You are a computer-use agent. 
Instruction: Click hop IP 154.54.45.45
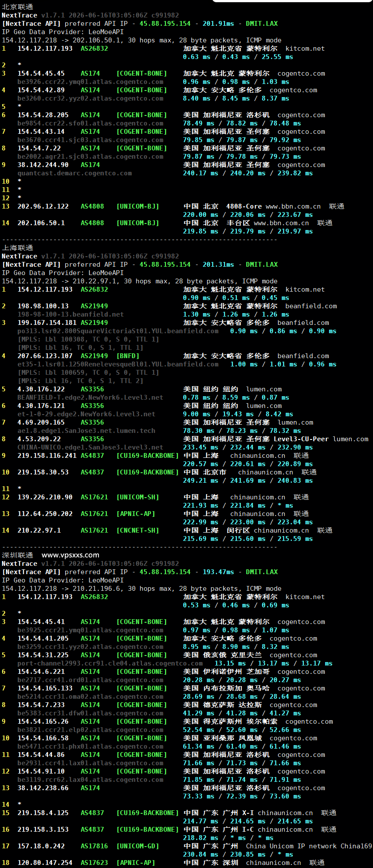click(41, 73)
